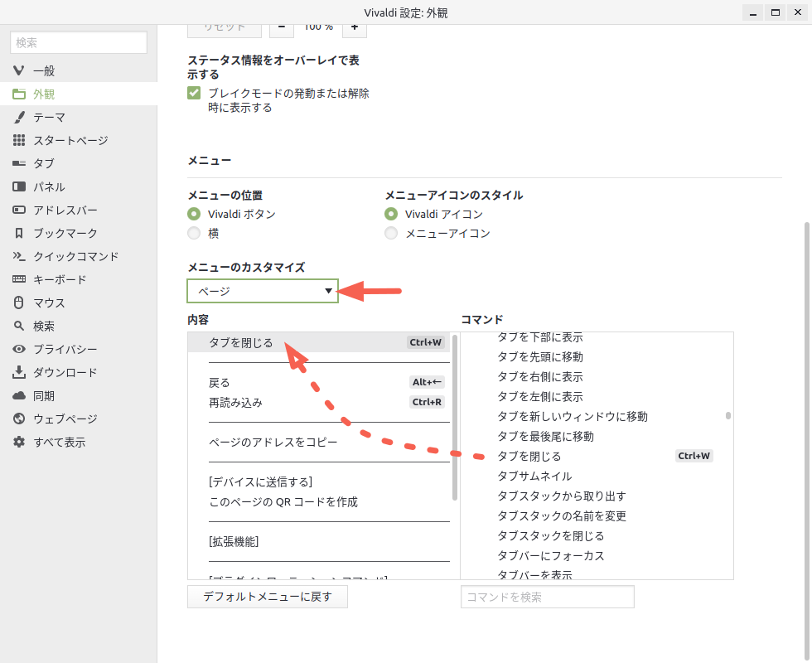Open キーボード settings icon
The width and height of the screenshot is (812, 663).
[18, 279]
